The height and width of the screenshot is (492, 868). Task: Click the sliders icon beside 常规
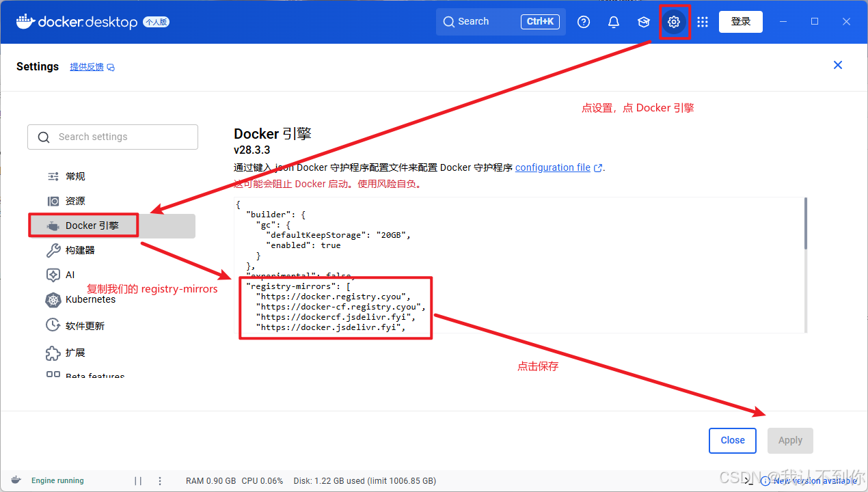coord(53,176)
